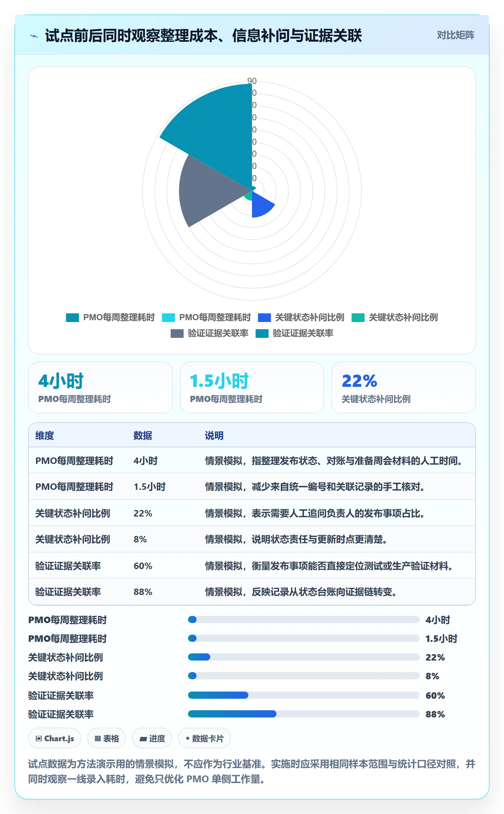The height and width of the screenshot is (814, 504).
Task: Click the 60% table cell
Action: pos(143,566)
